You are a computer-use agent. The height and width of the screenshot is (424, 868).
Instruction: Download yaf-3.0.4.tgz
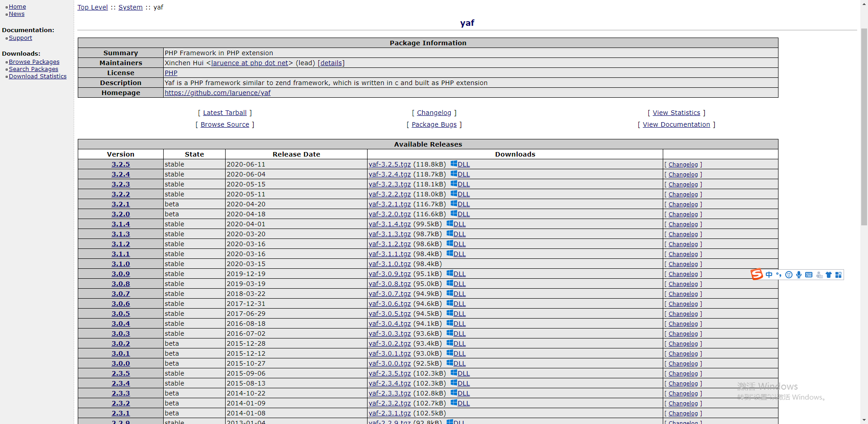click(x=390, y=324)
